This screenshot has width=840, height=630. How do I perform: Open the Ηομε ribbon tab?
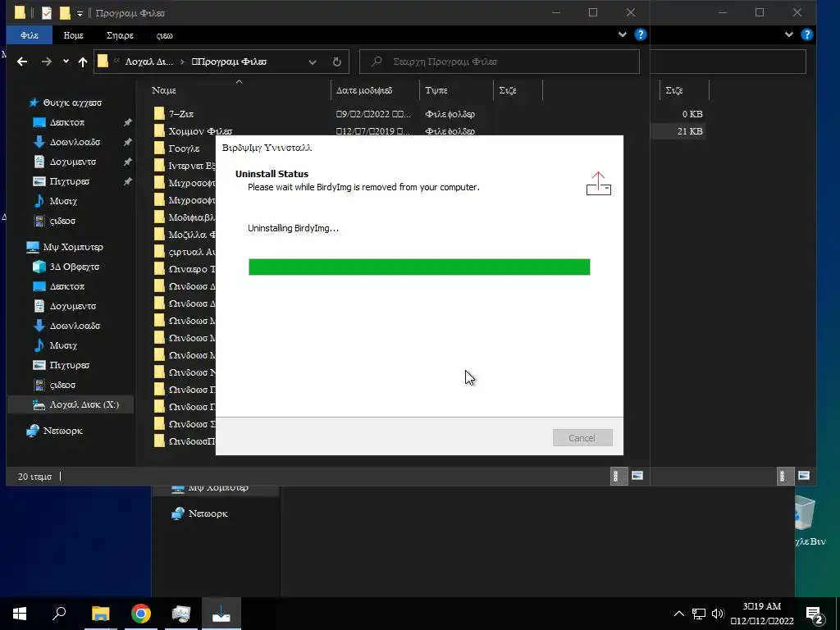(x=73, y=34)
